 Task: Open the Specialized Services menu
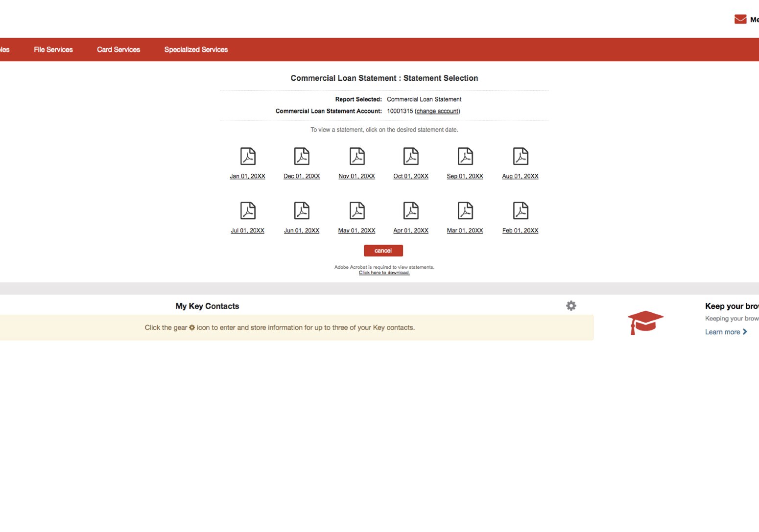[x=196, y=49]
